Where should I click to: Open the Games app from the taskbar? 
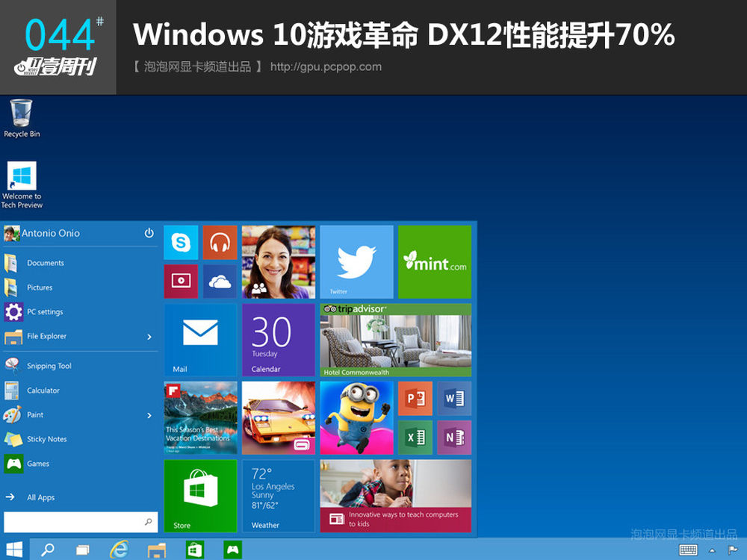pyautogui.click(x=232, y=550)
